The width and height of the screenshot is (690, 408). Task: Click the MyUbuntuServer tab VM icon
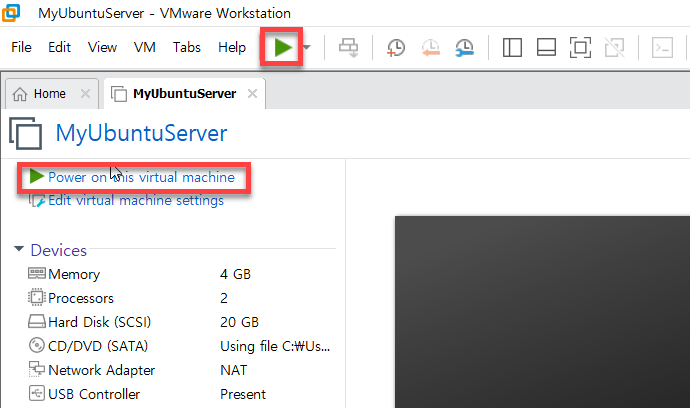click(118, 94)
